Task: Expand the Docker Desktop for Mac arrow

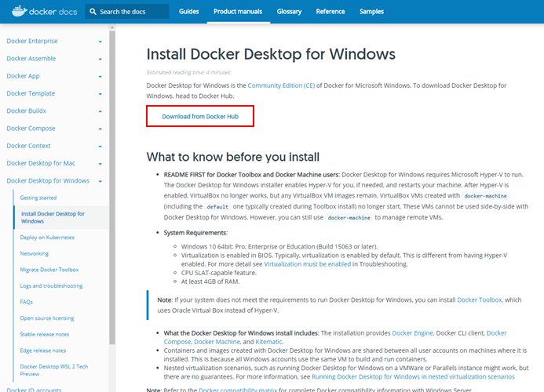Action: 100,164
